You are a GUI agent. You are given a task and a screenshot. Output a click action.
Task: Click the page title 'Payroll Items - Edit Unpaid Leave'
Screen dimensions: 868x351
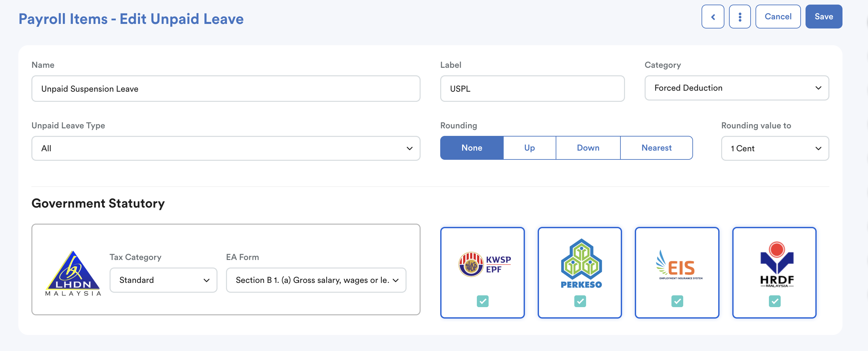click(x=131, y=19)
